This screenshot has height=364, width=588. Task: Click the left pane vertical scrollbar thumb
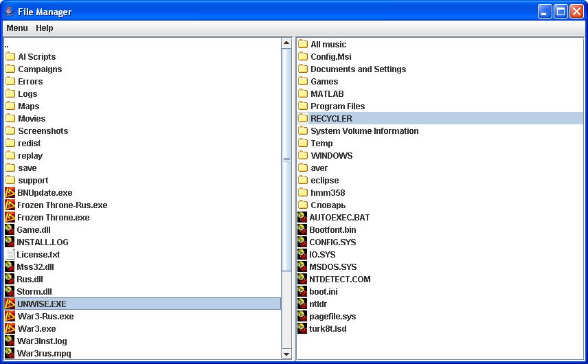[x=286, y=160]
